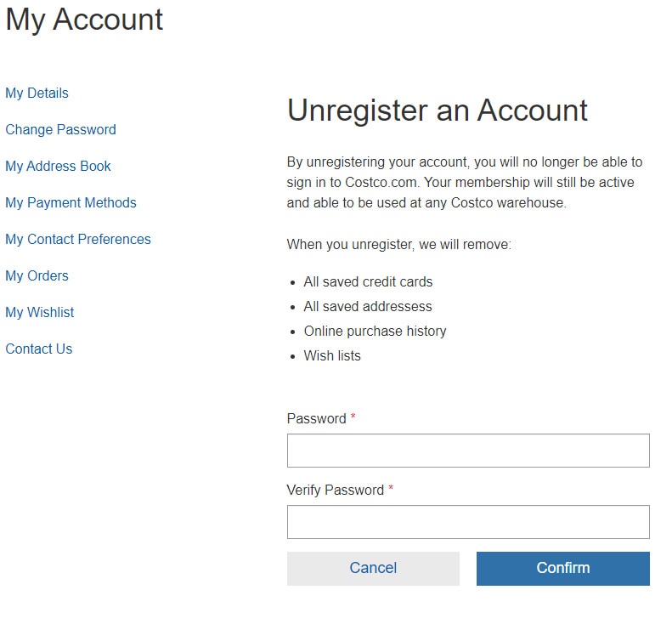672x624 pixels.
Task: Click into the Verify Password field
Action: point(468,522)
